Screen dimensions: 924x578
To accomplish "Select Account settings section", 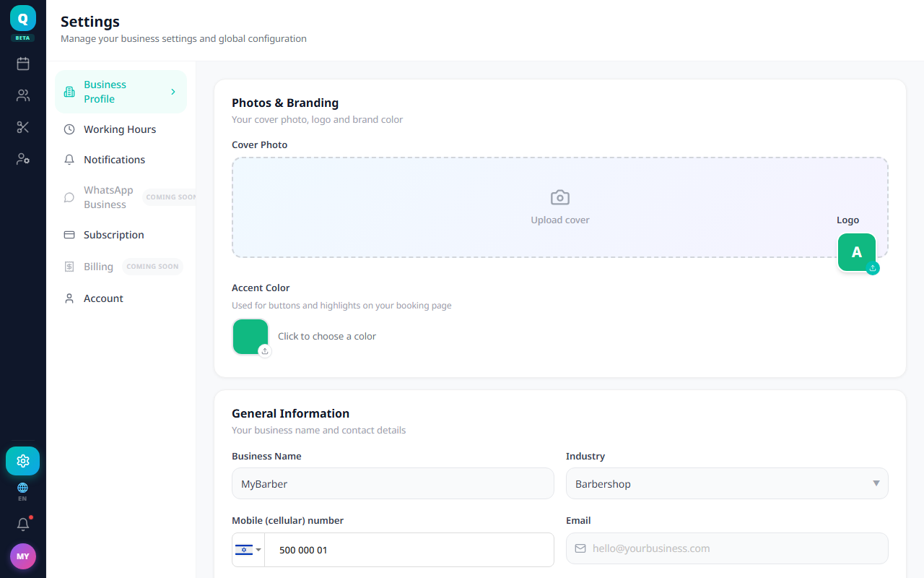I will pyautogui.click(x=121, y=298).
